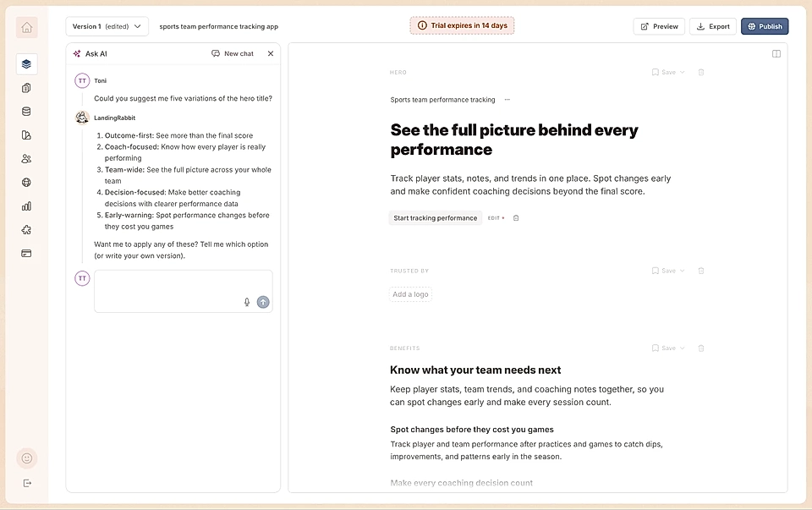Click the TRUSTED BY section label

point(409,271)
